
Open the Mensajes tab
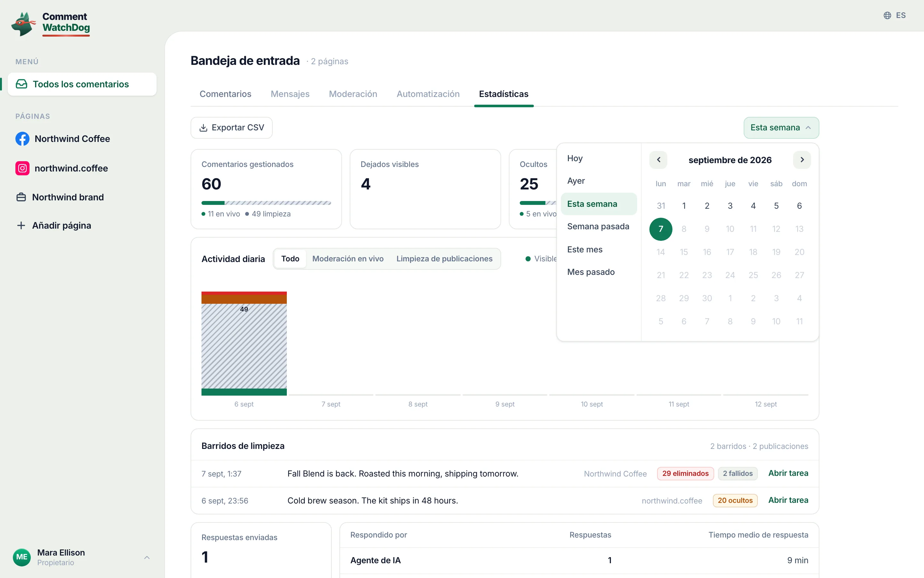[290, 94]
